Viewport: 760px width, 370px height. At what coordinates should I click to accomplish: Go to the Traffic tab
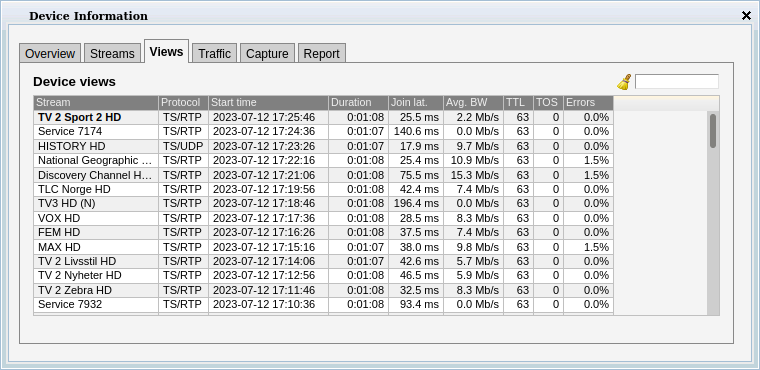(214, 53)
